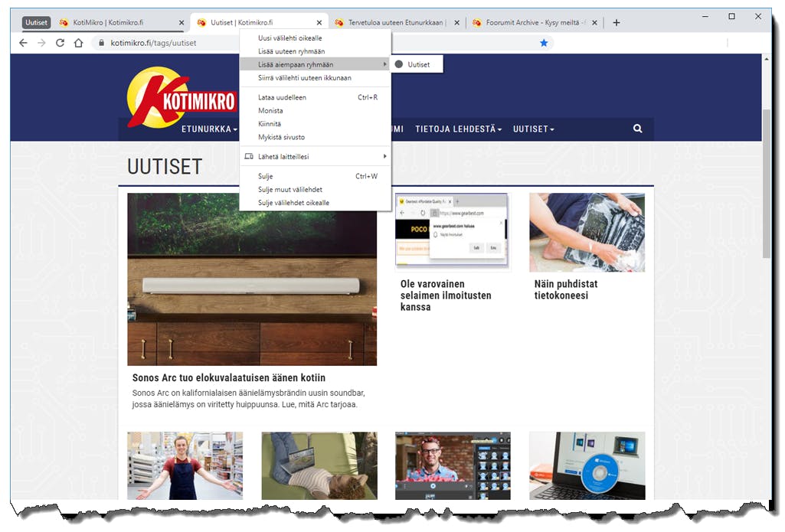Click the Kotimikro logo
The image size is (785, 532).
pyautogui.click(x=182, y=97)
